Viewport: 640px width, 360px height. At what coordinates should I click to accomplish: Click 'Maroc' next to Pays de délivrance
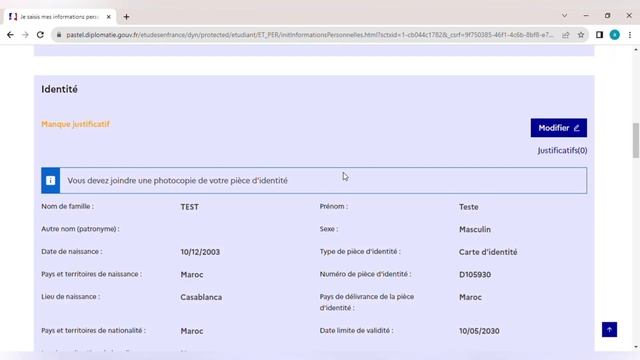[x=470, y=297]
